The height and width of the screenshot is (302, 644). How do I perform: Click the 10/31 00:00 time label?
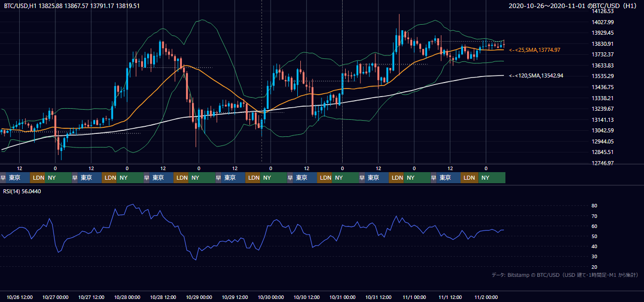click(x=343, y=297)
